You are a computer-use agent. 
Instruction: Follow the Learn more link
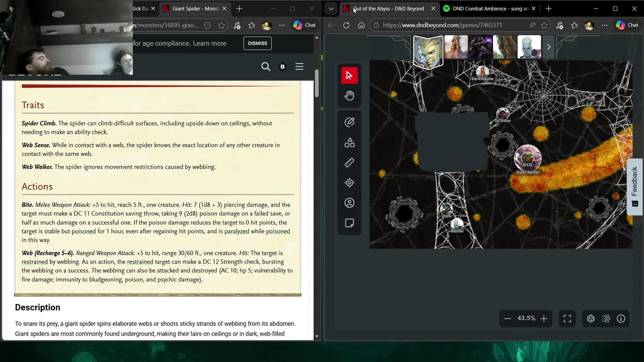click(209, 43)
